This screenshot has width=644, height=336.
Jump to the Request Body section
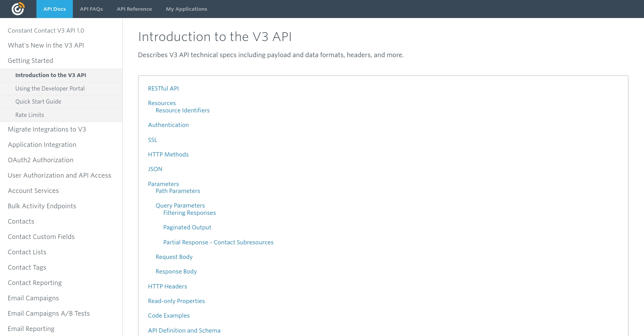[x=174, y=257]
